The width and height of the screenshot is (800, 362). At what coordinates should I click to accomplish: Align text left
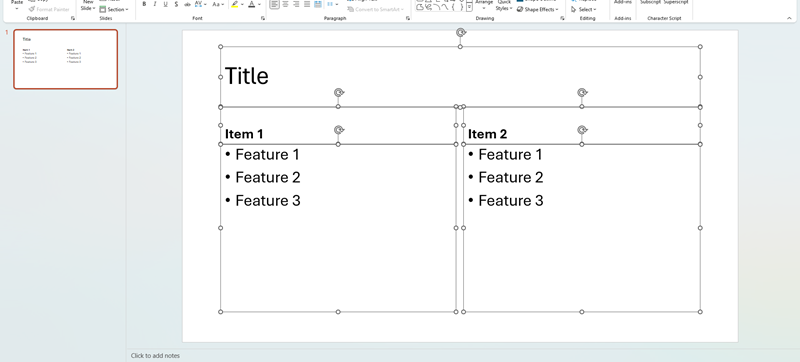click(x=274, y=4)
